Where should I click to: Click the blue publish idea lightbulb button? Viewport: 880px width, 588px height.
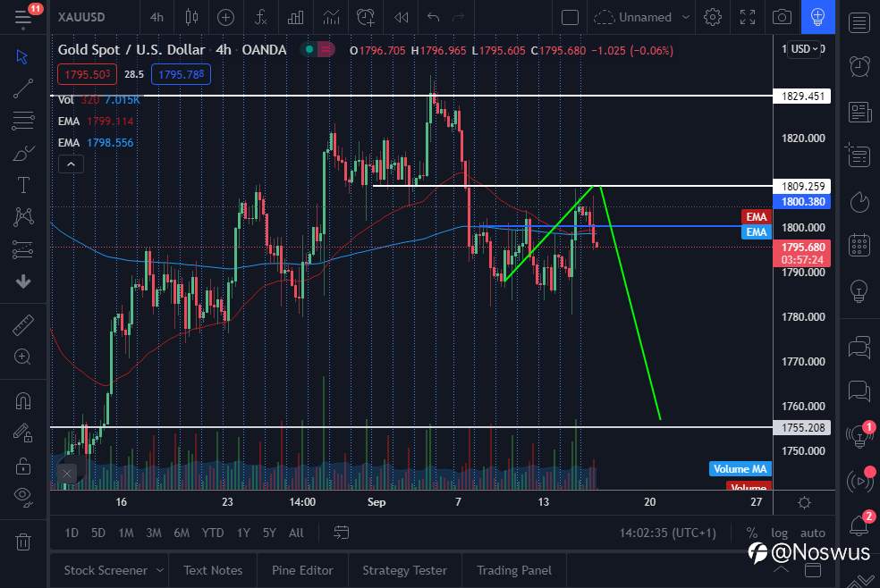[x=817, y=17]
